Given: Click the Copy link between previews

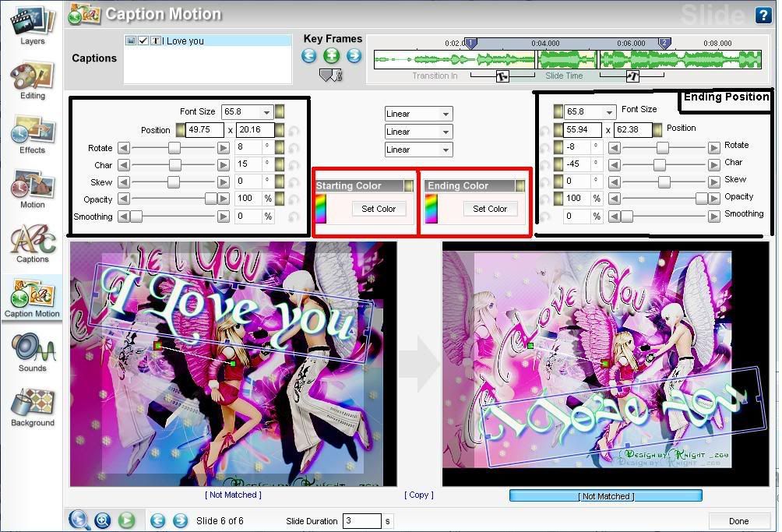Looking at the screenshot, I should tap(419, 495).
